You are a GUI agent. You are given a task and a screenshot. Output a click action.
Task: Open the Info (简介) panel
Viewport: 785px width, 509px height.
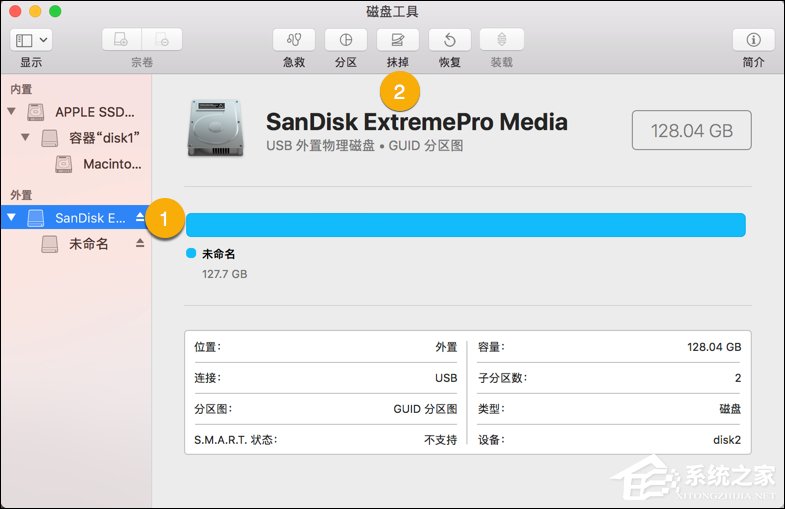[753, 40]
